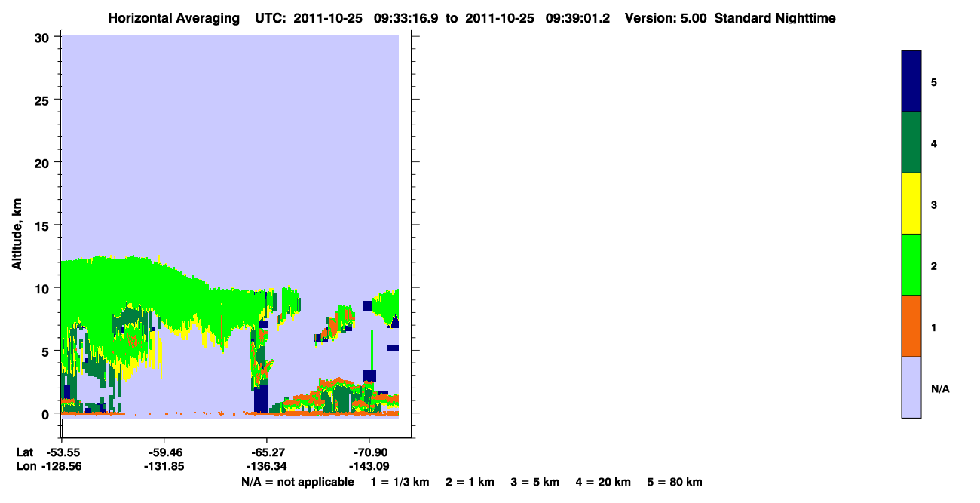Click the altitude tick label 10

(44, 288)
